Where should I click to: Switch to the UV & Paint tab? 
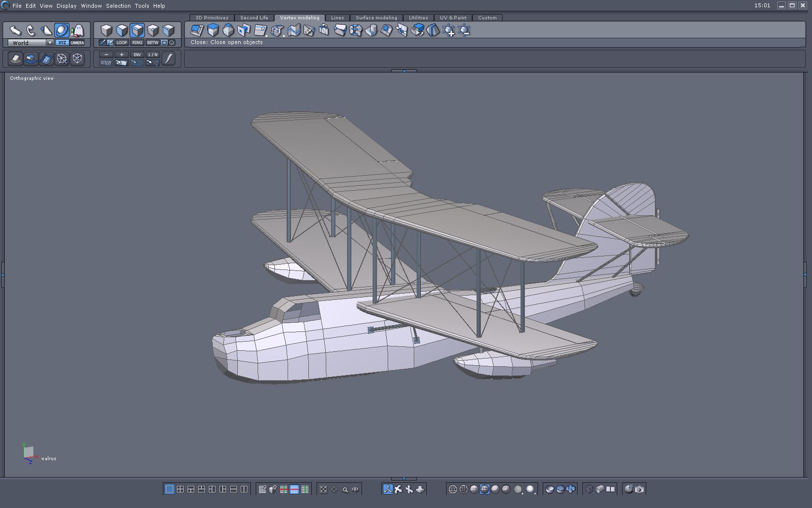pos(453,18)
